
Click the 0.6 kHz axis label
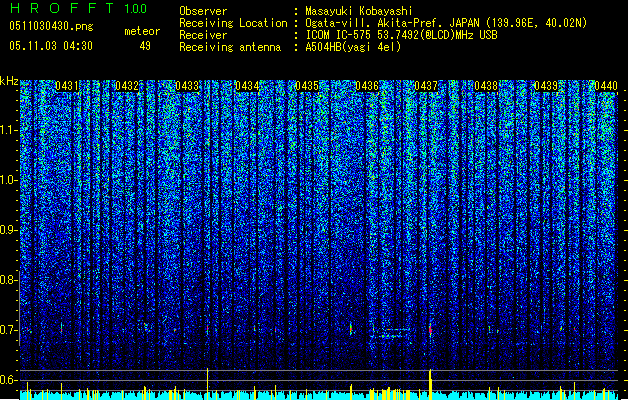(8, 380)
